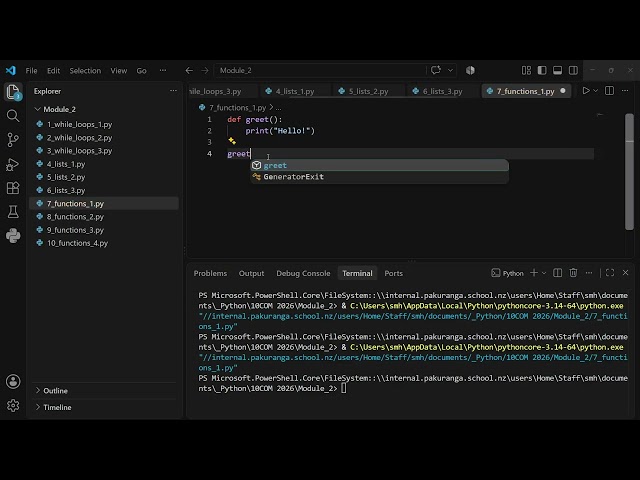Open the Copilot chat icon in title bar
The width and height of the screenshot is (640, 480).
point(436,70)
